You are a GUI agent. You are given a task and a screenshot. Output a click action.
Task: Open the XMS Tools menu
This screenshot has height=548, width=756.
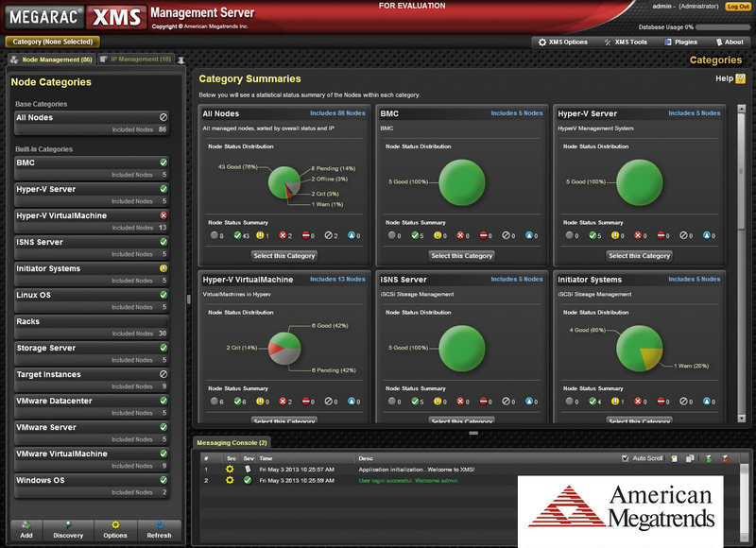coord(626,42)
